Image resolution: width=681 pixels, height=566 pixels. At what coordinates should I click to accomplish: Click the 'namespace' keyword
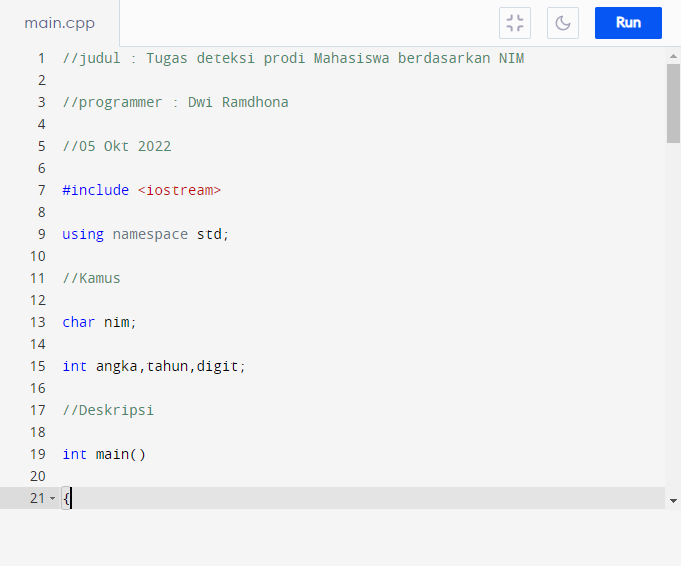coord(150,234)
